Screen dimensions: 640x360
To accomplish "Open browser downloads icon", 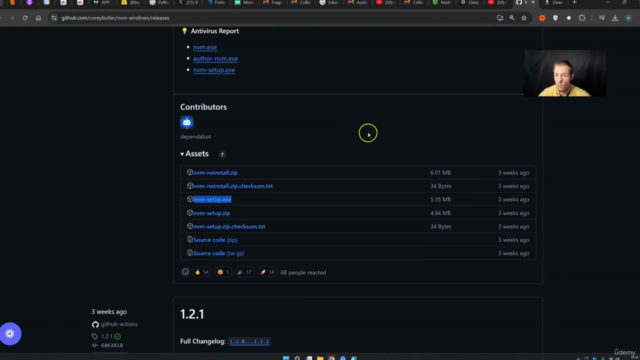I will click(x=615, y=18).
